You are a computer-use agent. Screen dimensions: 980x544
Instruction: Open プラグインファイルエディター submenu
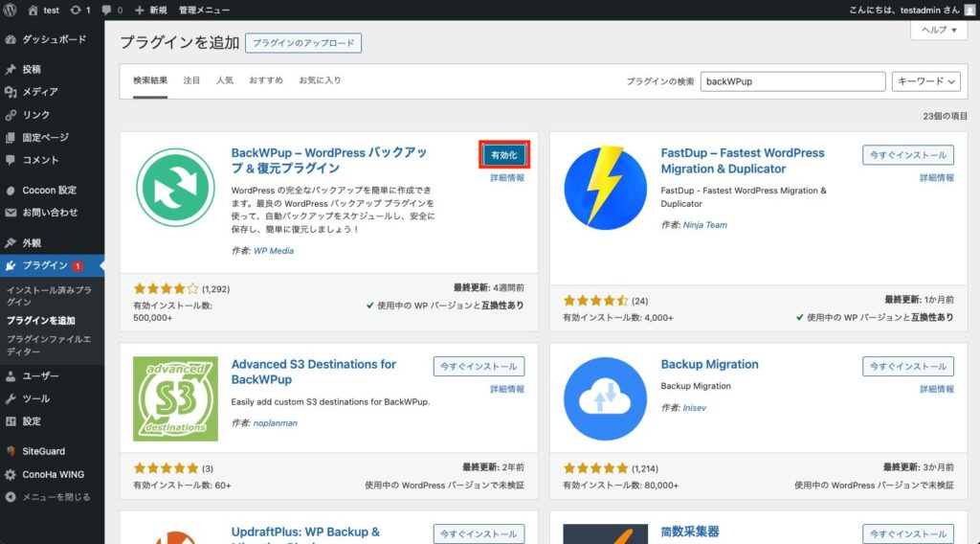(49, 345)
